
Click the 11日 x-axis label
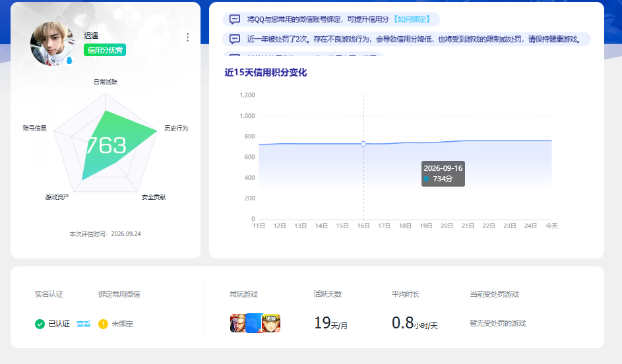(259, 226)
